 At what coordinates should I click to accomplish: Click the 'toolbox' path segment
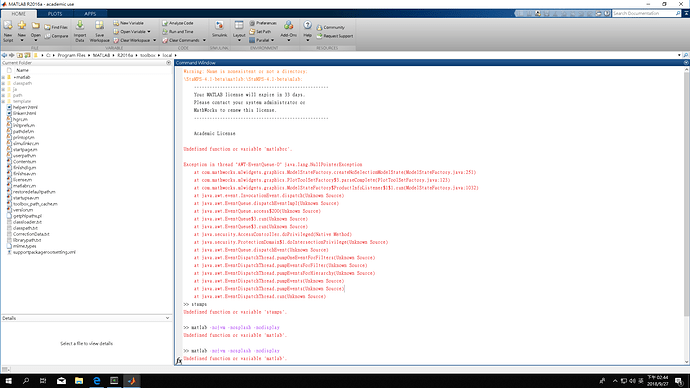pos(147,55)
